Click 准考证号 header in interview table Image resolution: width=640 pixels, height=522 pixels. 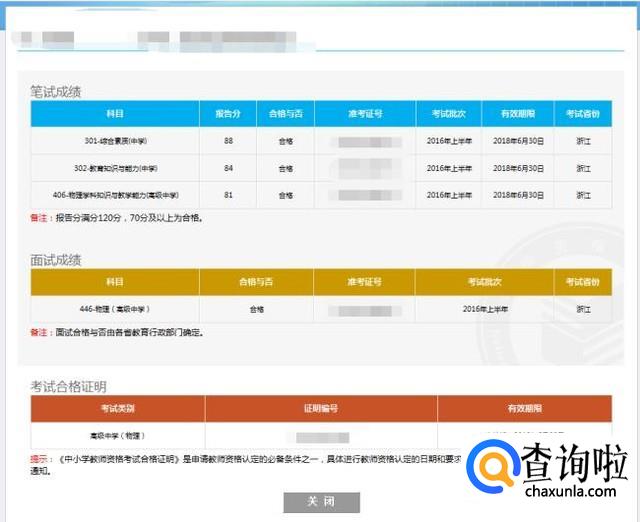(x=364, y=282)
